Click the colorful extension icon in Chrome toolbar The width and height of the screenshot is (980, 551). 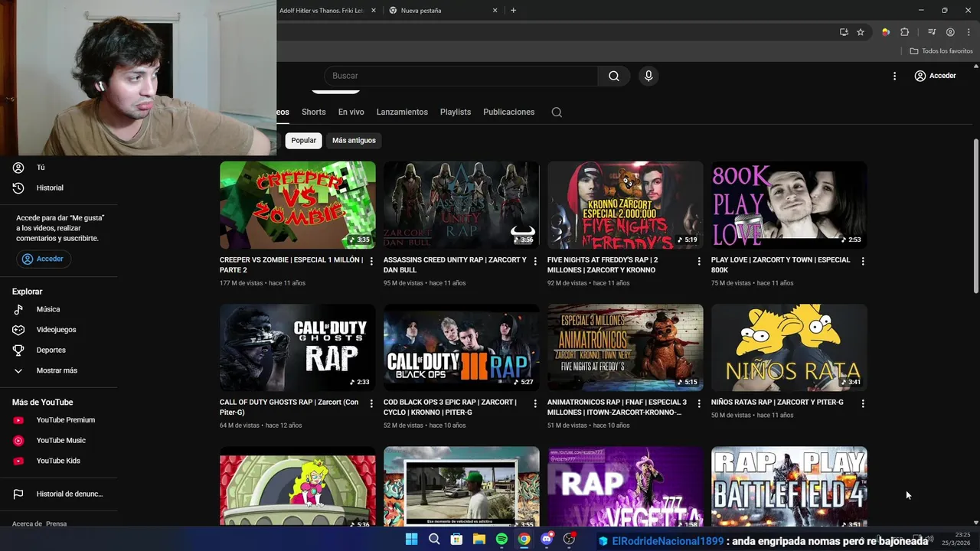point(886,32)
